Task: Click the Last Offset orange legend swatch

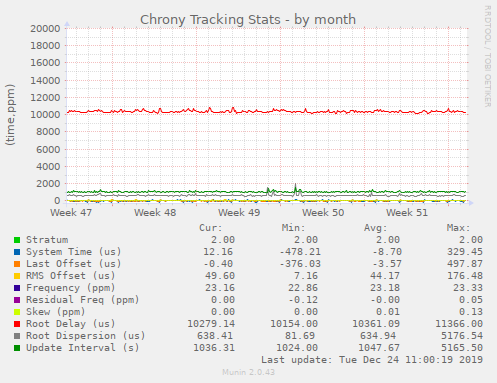Action: tap(17, 264)
